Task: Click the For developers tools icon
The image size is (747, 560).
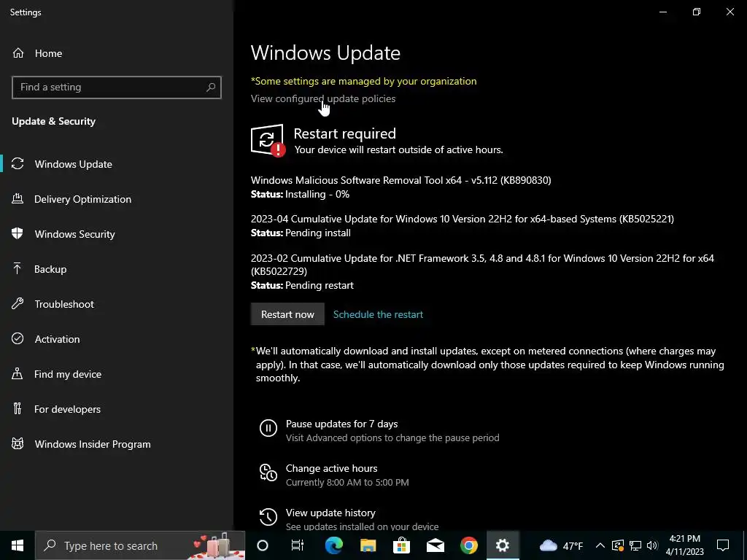Action: point(18,408)
